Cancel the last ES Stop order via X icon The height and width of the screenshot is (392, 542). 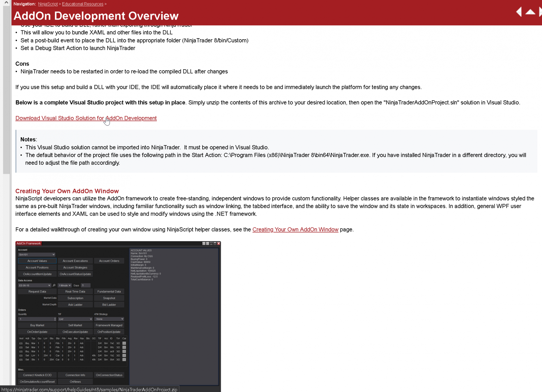(x=123, y=359)
